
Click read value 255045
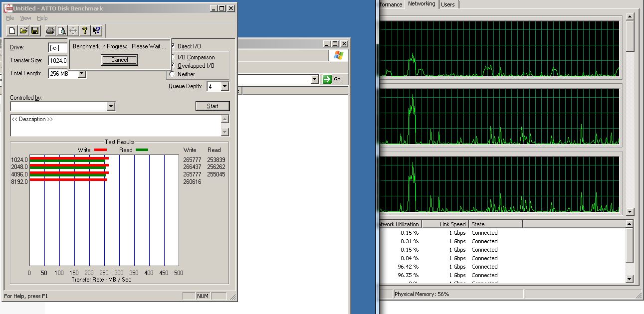(216, 174)
